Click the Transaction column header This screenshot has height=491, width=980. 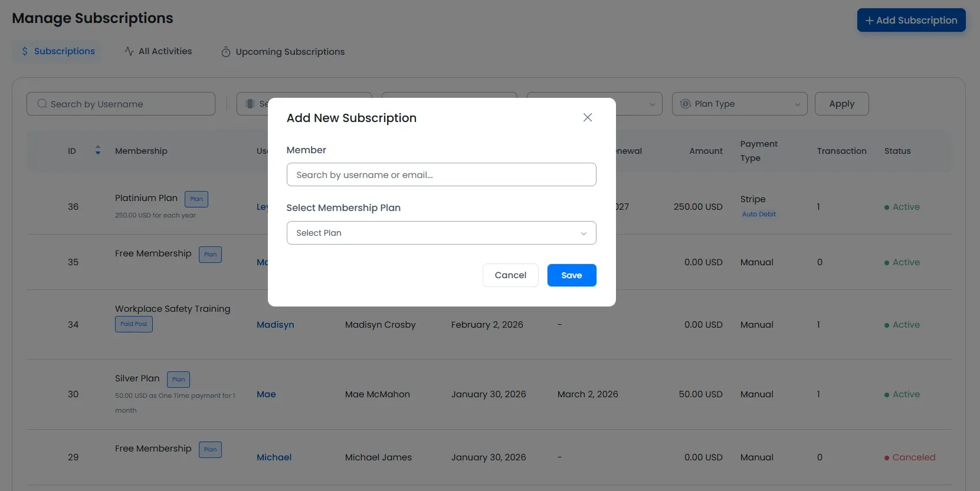(x=841, y=151)
